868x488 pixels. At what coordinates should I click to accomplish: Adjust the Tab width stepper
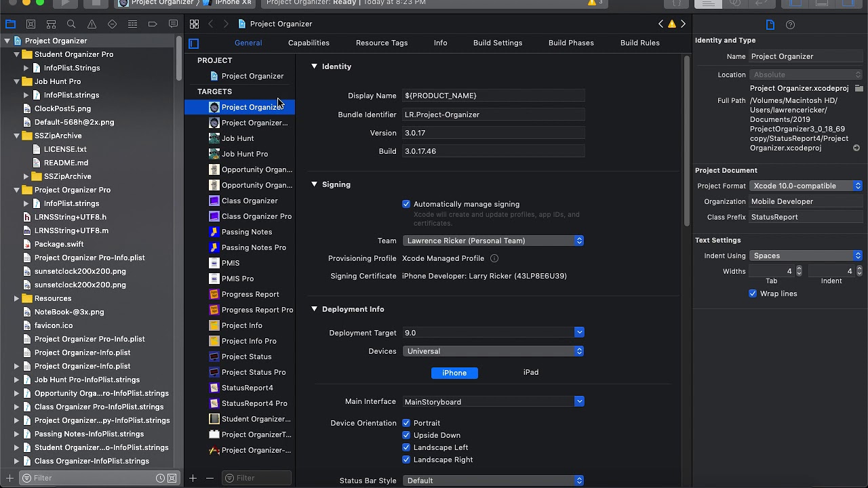click(799, 271)
